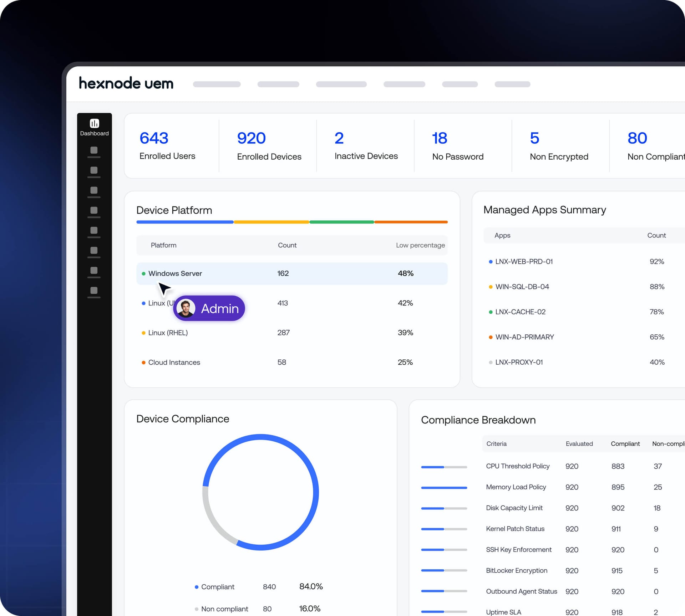Click the blue segment of platform bar
The width and height of the screenshot is (685, 616).
coord(185,222)
